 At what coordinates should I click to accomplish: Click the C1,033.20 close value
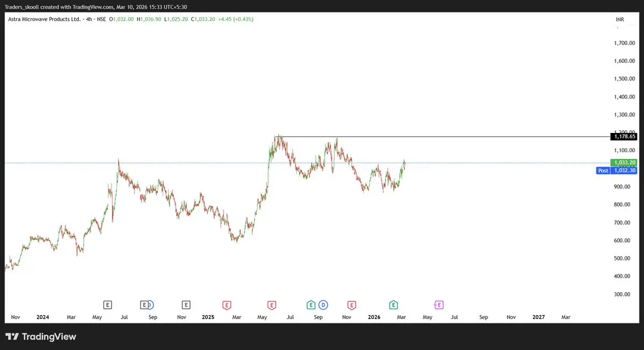pos(203,19)
